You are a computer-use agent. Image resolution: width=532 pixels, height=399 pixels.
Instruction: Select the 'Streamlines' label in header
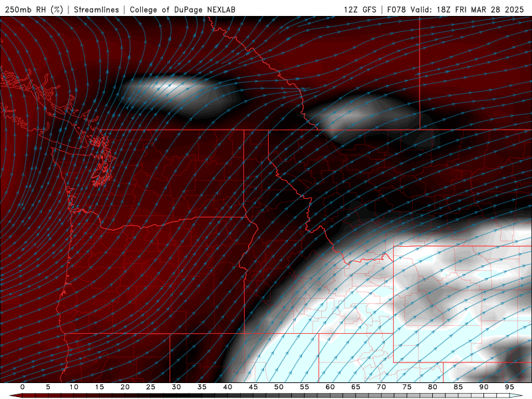tap(96, 9)
